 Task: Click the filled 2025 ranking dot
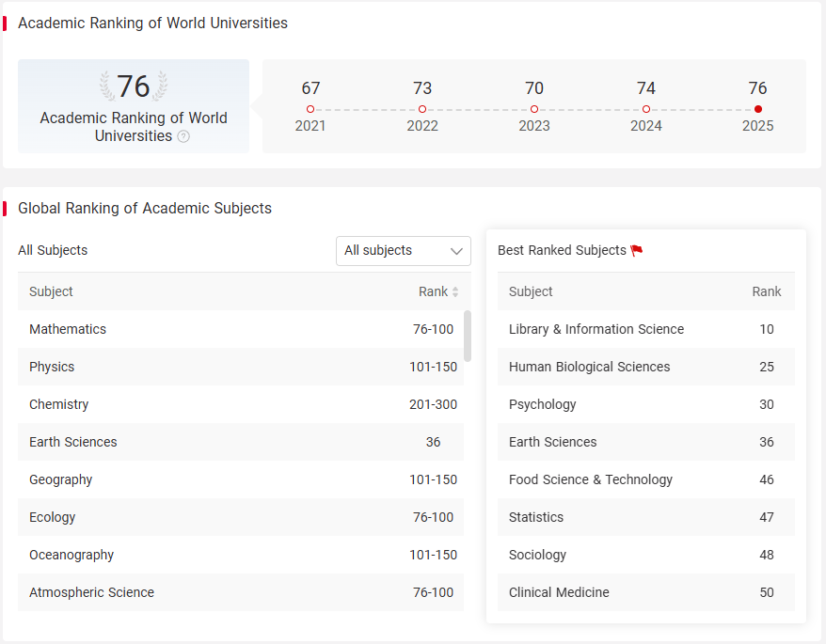(x=758, y=109)
